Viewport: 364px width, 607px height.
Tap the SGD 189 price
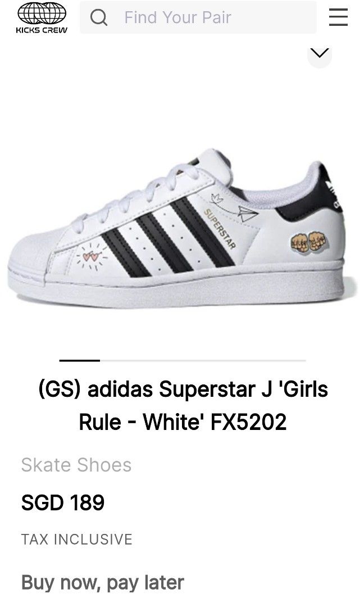coord(63,502)
